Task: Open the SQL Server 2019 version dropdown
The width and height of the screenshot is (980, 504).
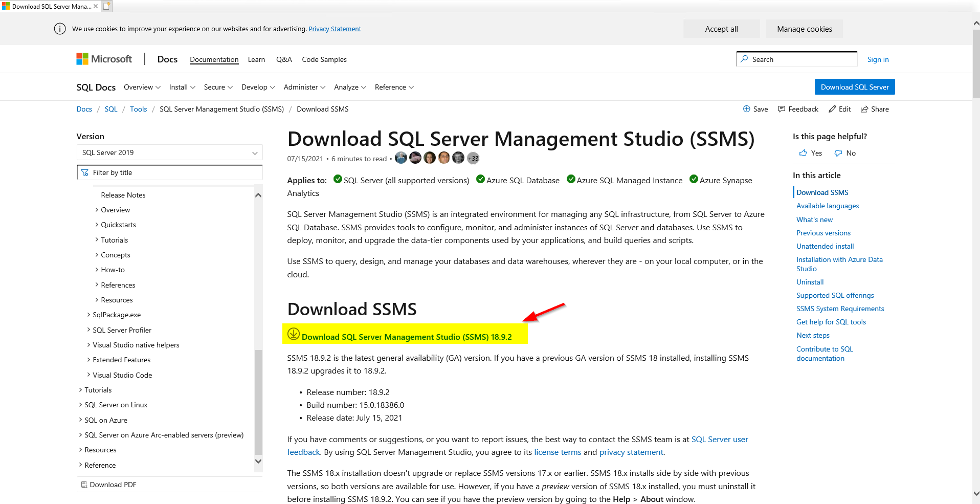Action: click(x=169, y=152)
